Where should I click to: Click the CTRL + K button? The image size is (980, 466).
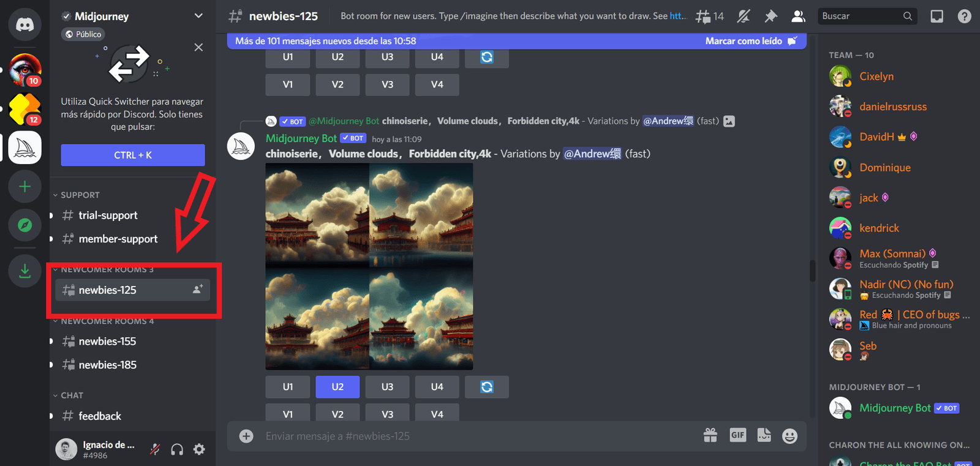tap(133, 155)
